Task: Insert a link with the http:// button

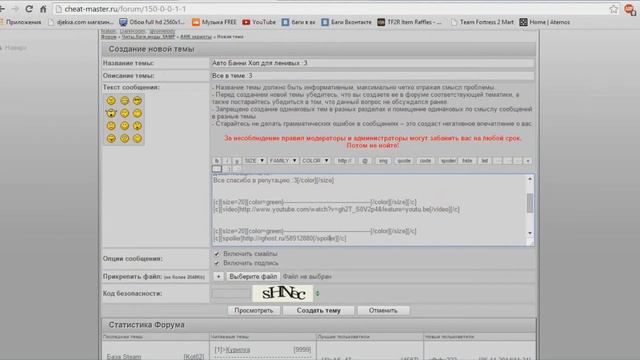Action: click(x=344, y=161)
